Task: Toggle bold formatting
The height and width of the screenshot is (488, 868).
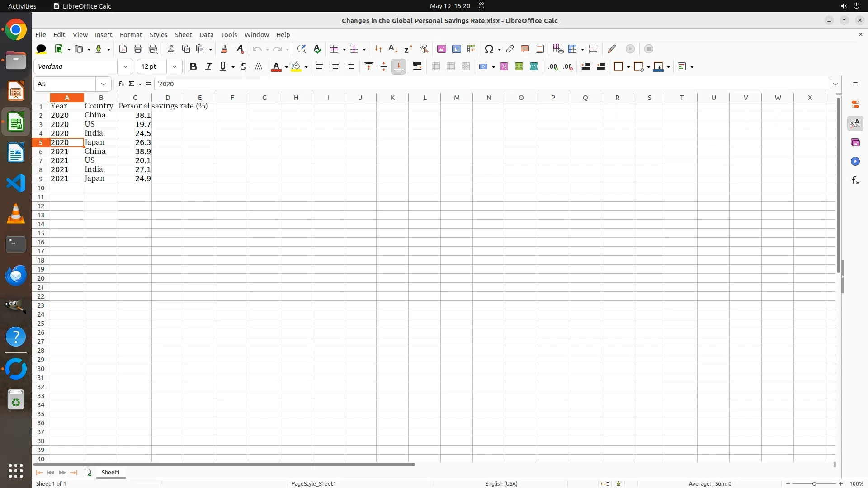Action: click(193, 67)
